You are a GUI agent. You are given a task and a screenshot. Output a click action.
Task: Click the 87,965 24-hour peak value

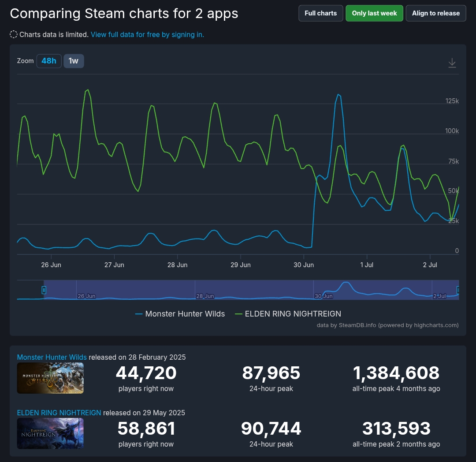point(271,373)
